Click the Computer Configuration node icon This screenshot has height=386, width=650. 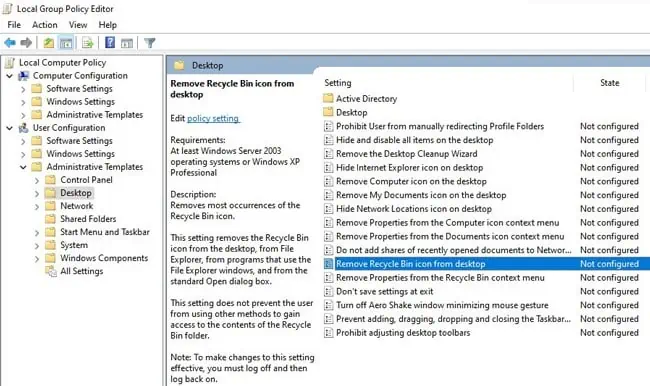click(x=23, y=76)
